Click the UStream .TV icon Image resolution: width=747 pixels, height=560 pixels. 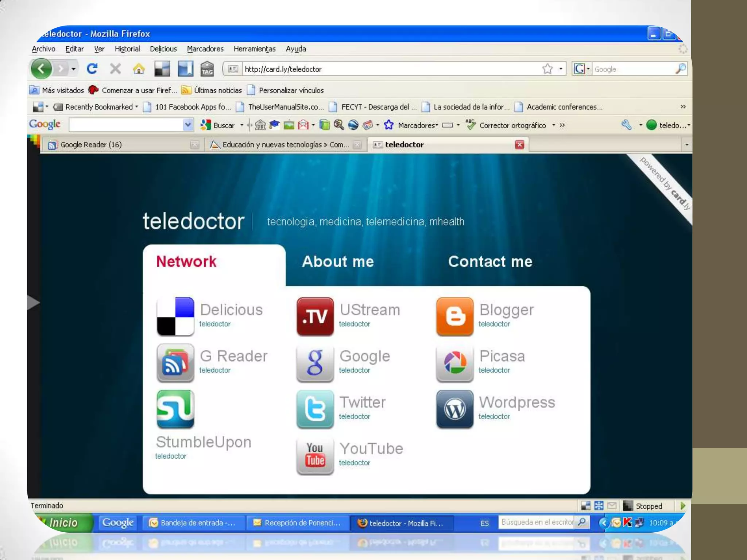[315, 316]
